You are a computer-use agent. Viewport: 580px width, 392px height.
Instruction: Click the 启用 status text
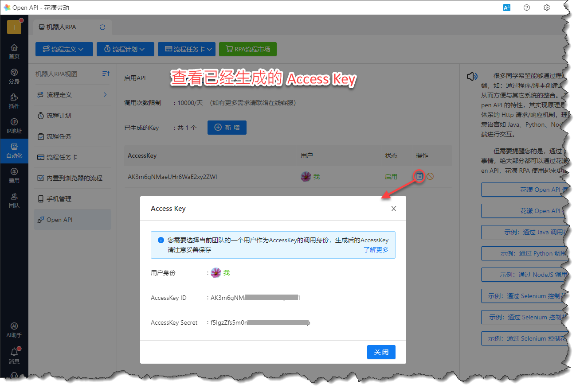391,177
